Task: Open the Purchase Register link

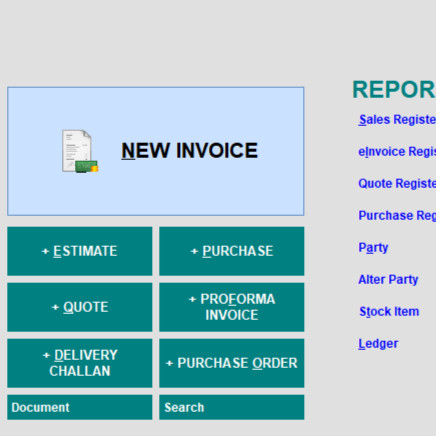Action: pyautogui.click(x=397, y=216)
